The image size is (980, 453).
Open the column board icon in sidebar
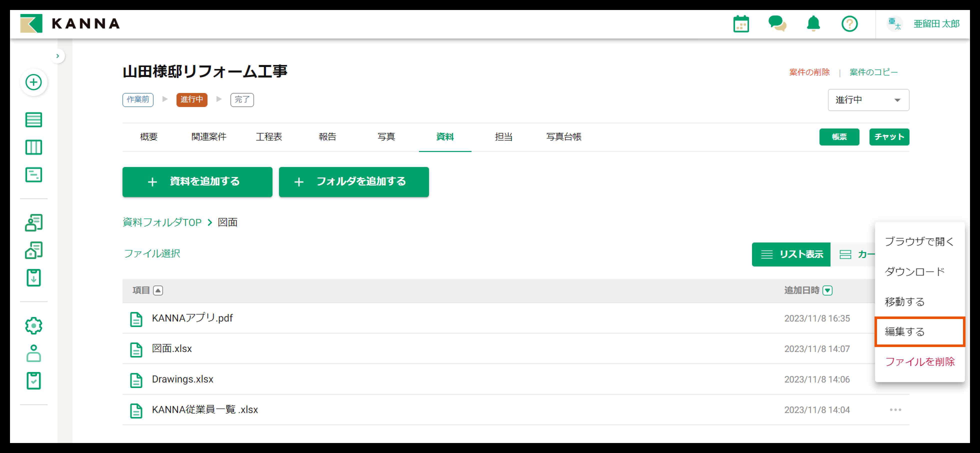click(x=33, y=147)
